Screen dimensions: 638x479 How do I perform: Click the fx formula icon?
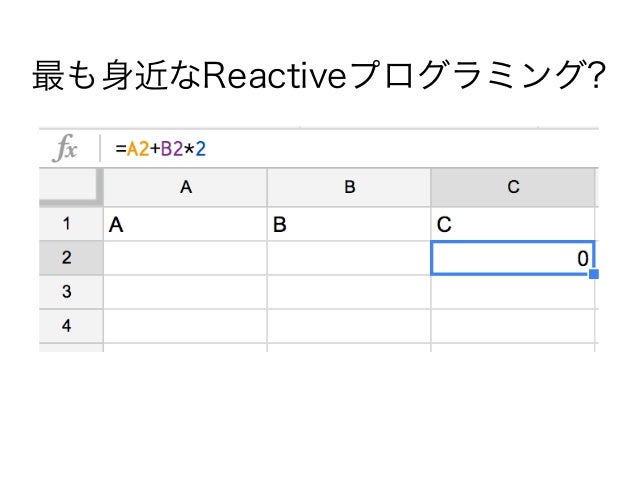coord(65,148)
